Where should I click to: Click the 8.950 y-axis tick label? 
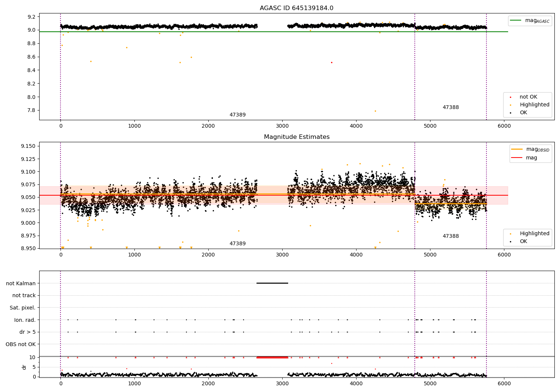point(28,249)
